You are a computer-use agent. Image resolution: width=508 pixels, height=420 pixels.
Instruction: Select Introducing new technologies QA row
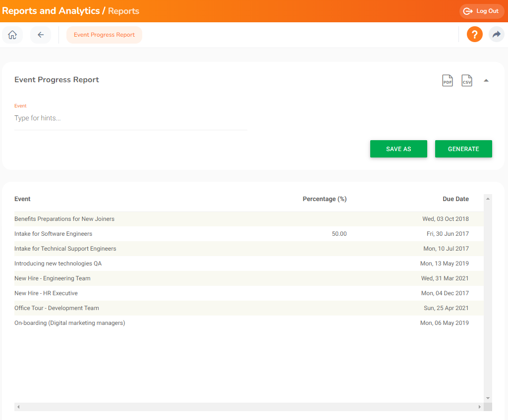249,263
